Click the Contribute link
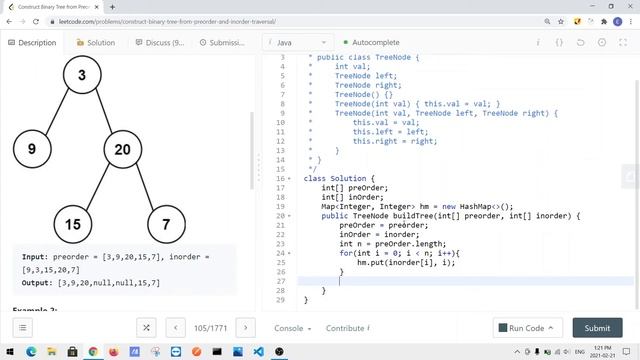Image resolution: width=640 pixels, height=360 pixels. click(x=347, y=328)
